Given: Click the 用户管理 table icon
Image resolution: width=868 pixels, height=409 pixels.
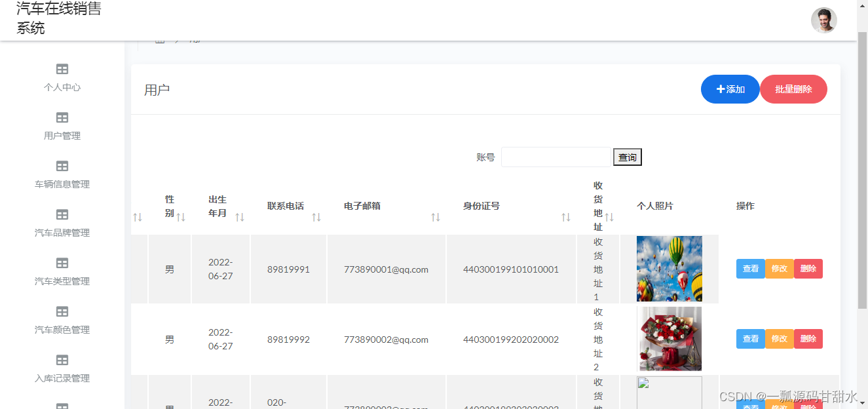Looking at the screenshot, I should click(62, 117).
